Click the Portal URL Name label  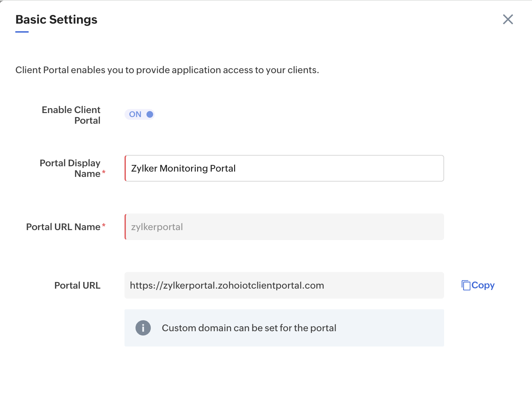63,227
